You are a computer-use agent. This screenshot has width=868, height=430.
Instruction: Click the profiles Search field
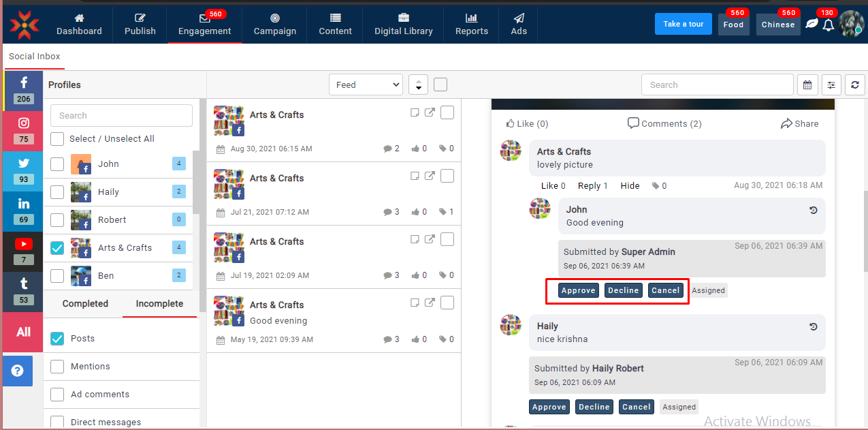[121, 116]
